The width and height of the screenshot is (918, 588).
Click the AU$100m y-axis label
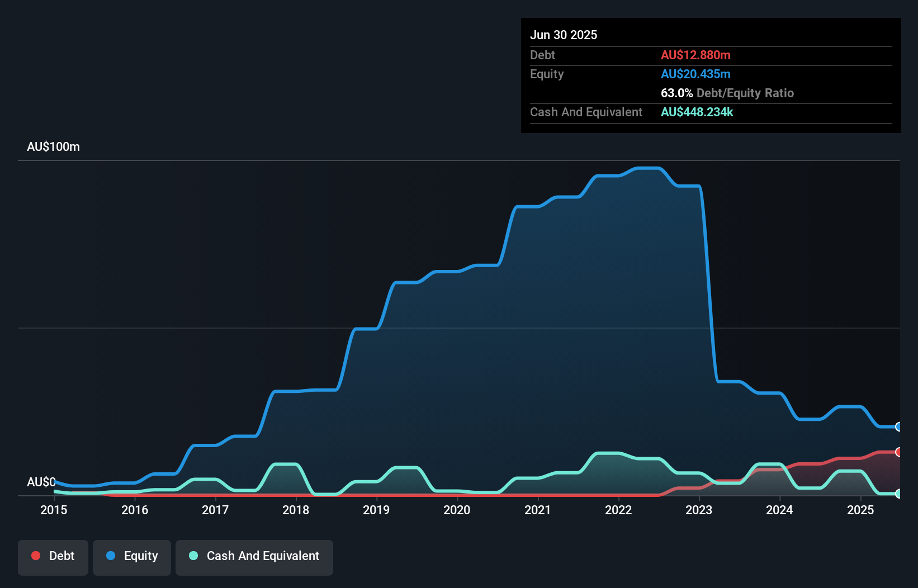(53, 146)
